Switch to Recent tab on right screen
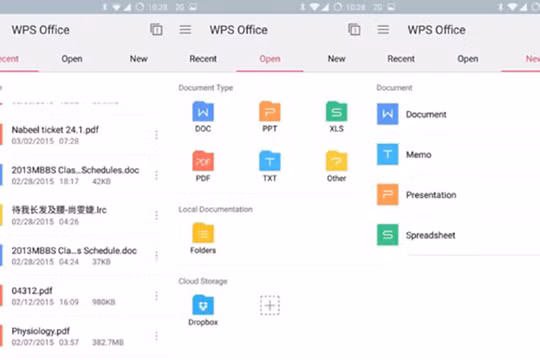Image resolution: width=540 pixels, height=360 pixels. [x=401, y=59]
